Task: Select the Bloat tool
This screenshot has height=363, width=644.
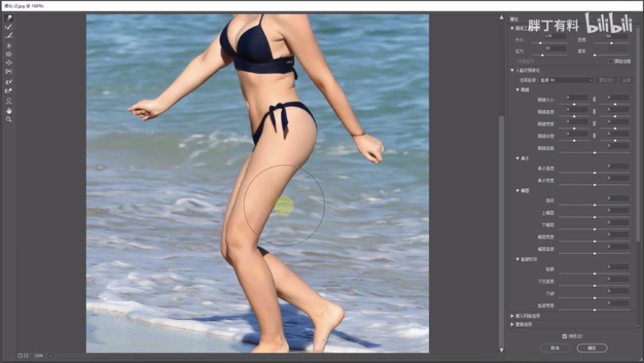Action: (x=9, y=63)
